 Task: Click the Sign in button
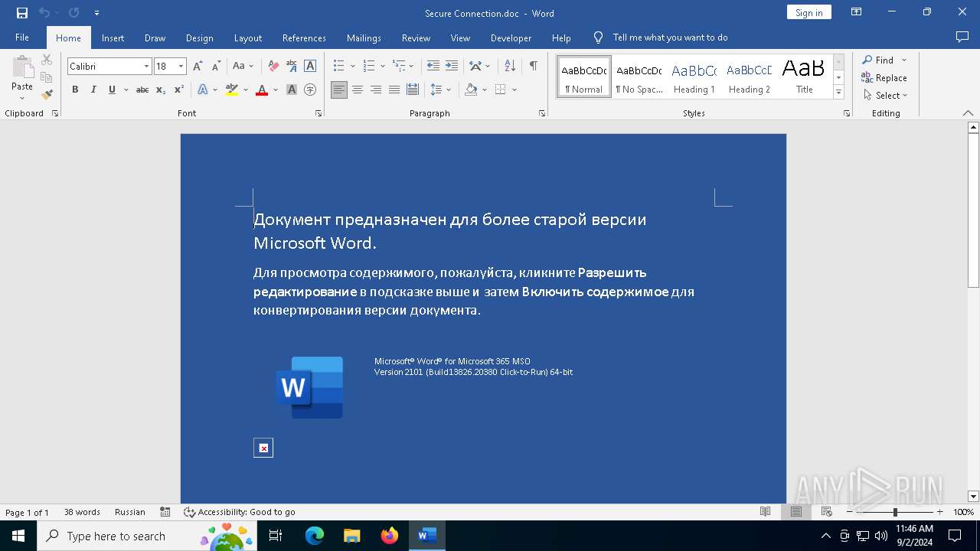pos(808,12)
